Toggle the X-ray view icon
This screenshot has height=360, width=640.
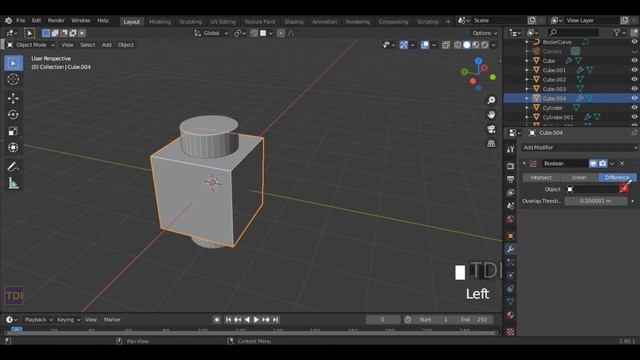[x=446, y=45]
